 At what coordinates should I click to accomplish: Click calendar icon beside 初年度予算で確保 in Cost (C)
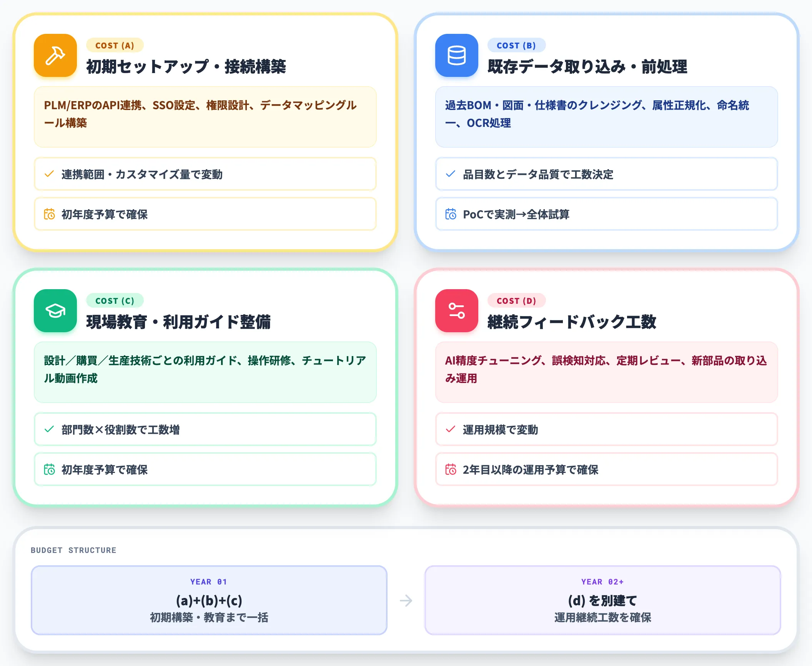pos(49,470)
